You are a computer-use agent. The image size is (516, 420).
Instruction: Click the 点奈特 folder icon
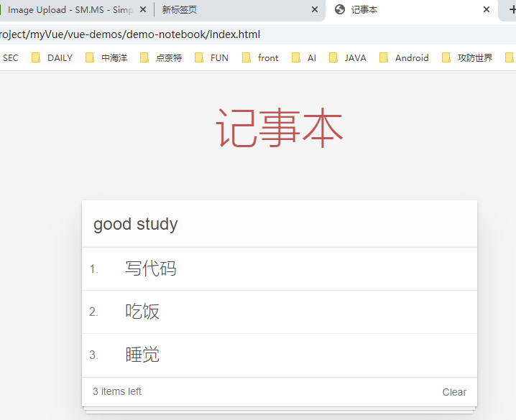(144, 58)
